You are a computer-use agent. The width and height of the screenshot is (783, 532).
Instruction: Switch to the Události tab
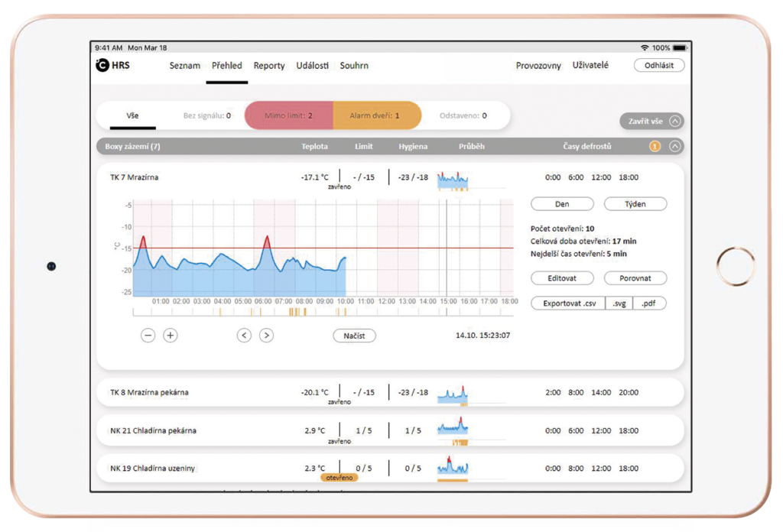(x=312, y=66)
